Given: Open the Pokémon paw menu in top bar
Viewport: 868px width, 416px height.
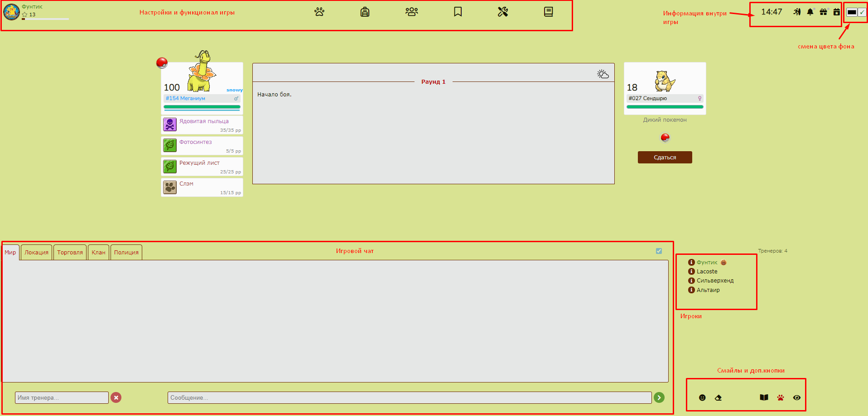Looking at the screenshot, I should [x=319, y=12].
